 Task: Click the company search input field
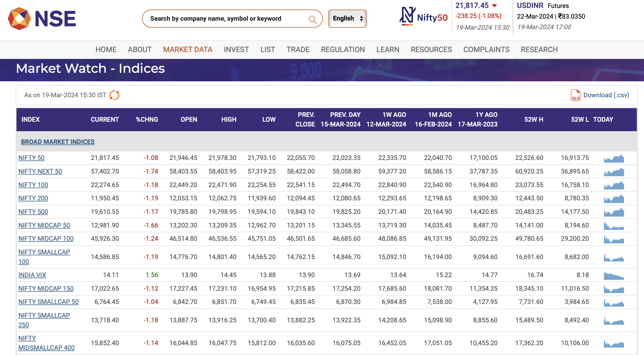click(x=232, y=19)
